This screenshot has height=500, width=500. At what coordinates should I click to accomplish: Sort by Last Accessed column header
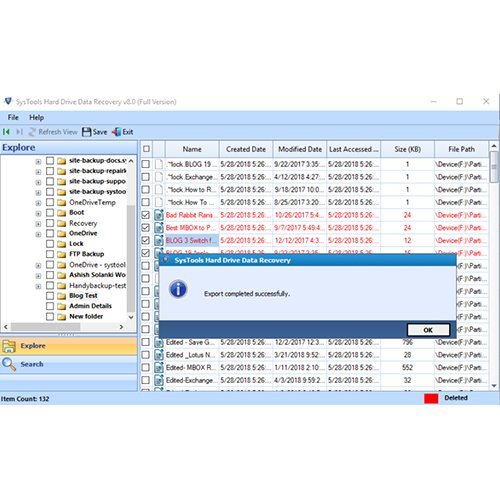[354, 149]
